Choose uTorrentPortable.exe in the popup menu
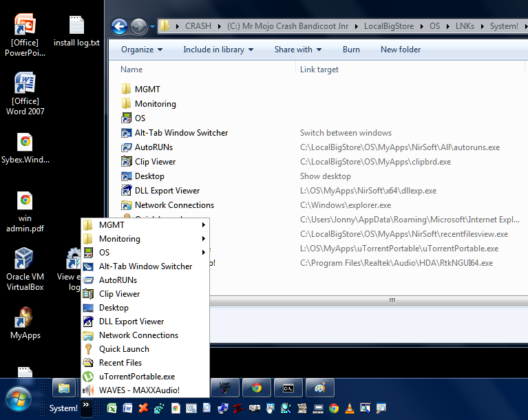Screen dimensions: 528x420 click(145, 377)
